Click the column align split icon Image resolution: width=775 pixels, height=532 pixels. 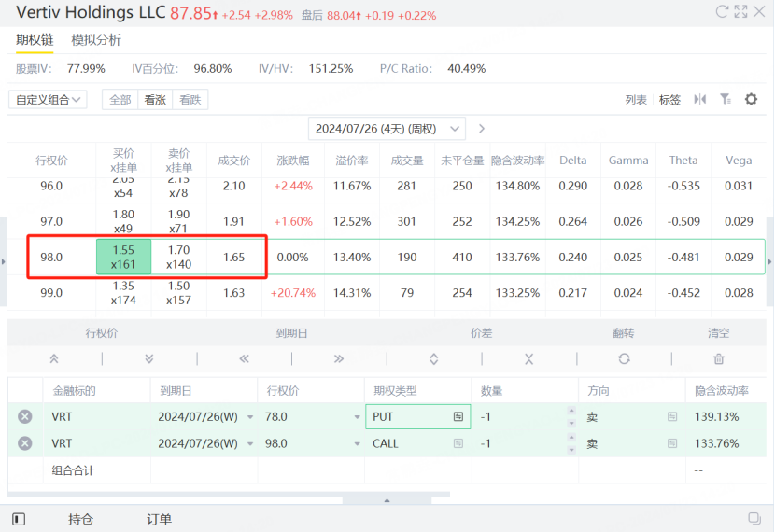tap(700, 99)
